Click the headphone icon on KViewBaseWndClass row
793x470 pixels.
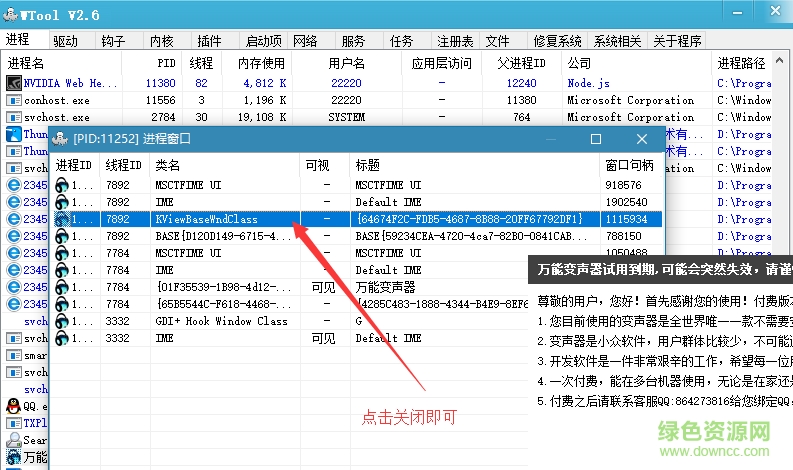[63, 219]
